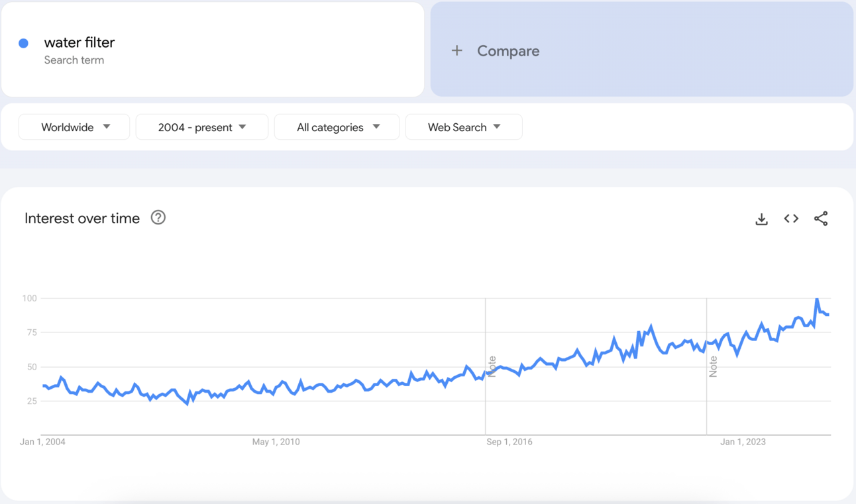Click the Note marker near Jan 2023
Viewport: 856px width, 504px height.
714,366
